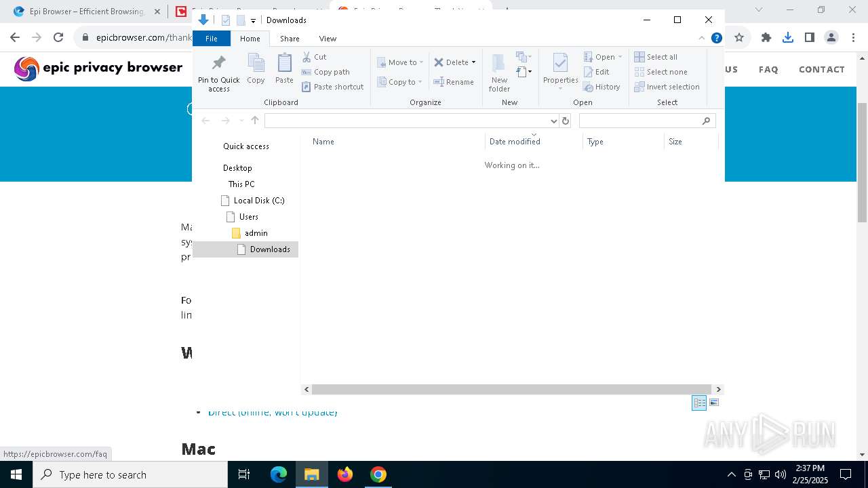
Task: Click Cut scissors in the ribbon
Action: coord(314,57)
